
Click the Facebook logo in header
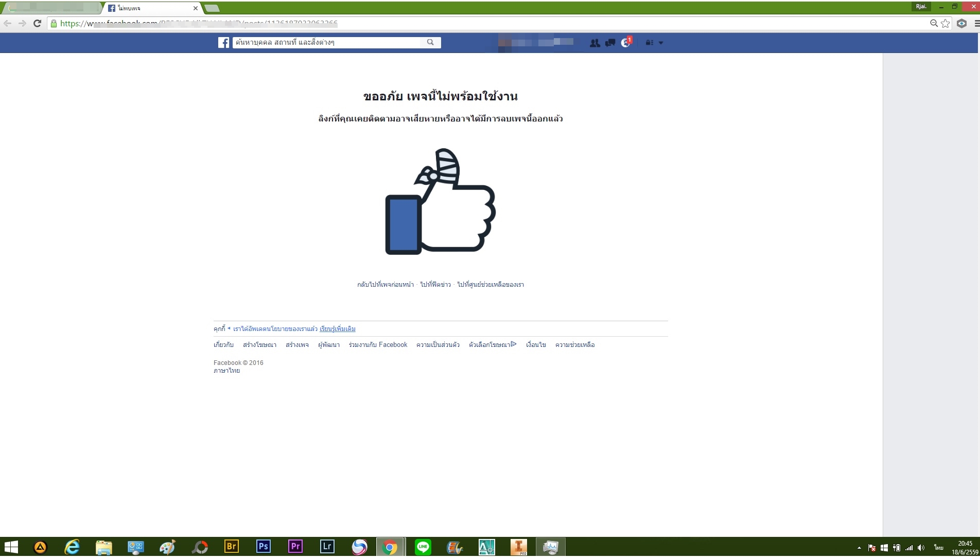[x=223, y=43]
